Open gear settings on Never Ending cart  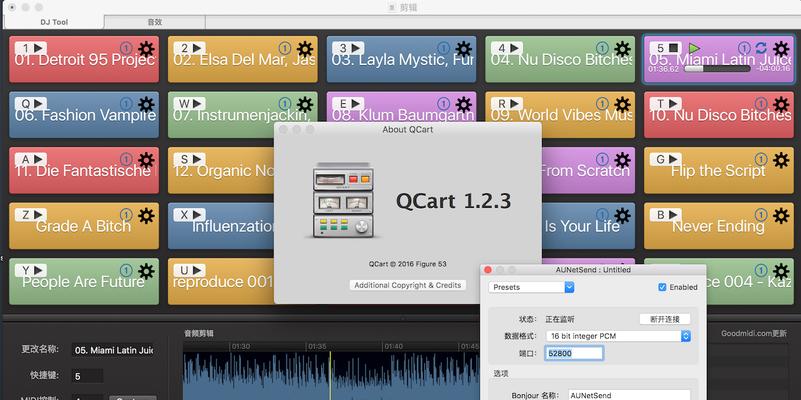pos(781,216)
